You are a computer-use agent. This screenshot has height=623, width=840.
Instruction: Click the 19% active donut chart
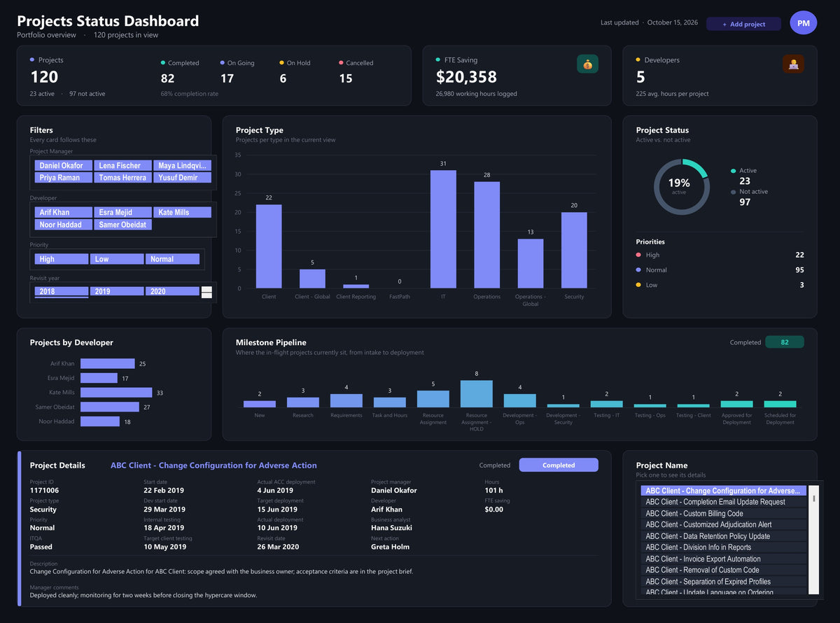click(x=681, y=186)
